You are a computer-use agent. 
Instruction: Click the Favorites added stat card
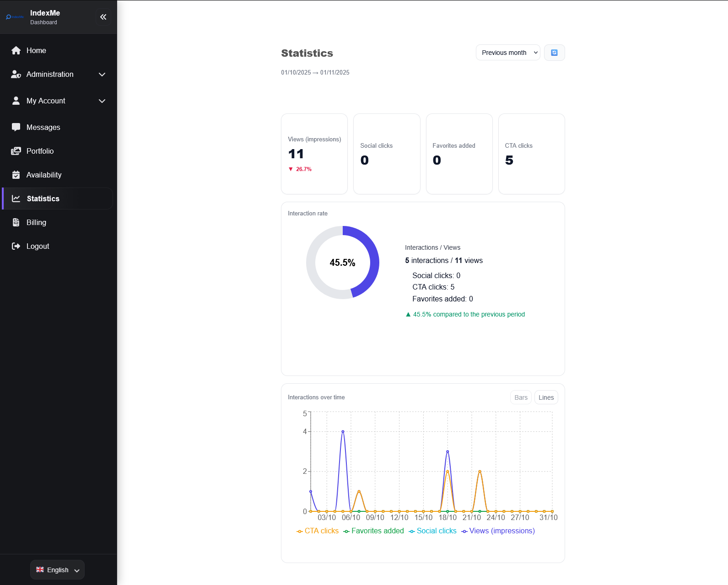(459, 154)
